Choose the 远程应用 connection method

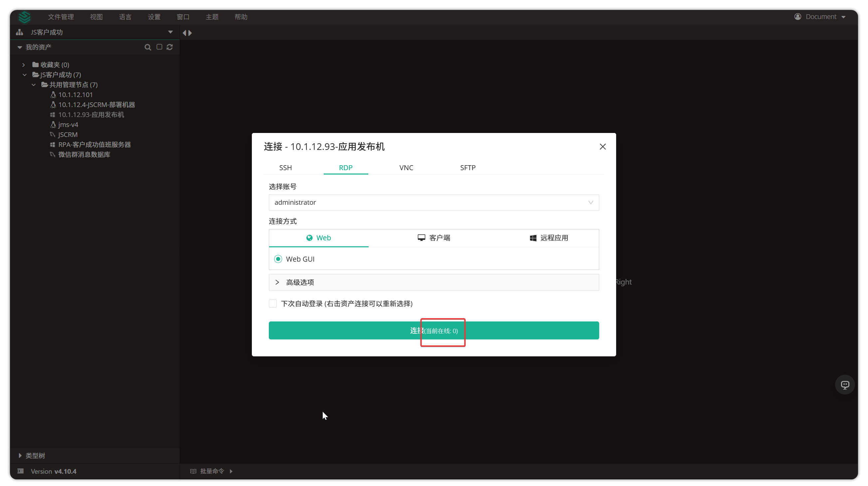(x=549, y=238)
